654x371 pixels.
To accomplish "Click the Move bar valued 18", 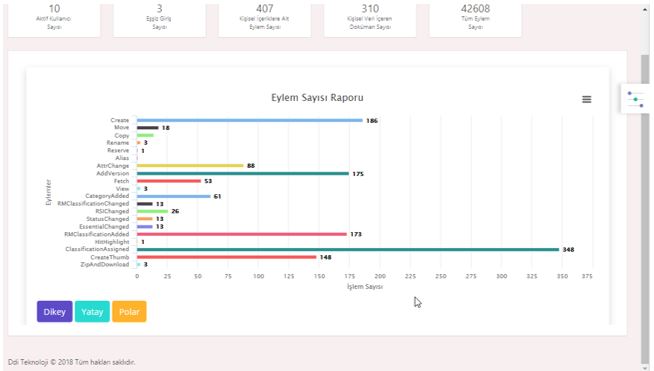I will point(148,128).
